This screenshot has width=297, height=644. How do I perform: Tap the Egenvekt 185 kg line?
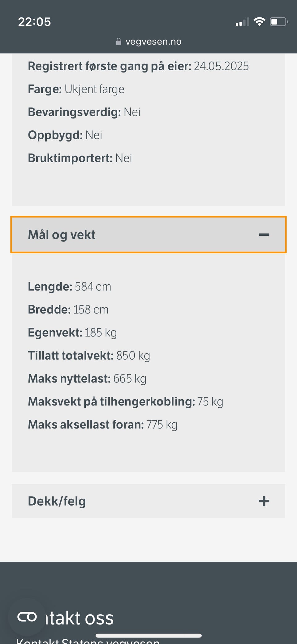[72, 333]
